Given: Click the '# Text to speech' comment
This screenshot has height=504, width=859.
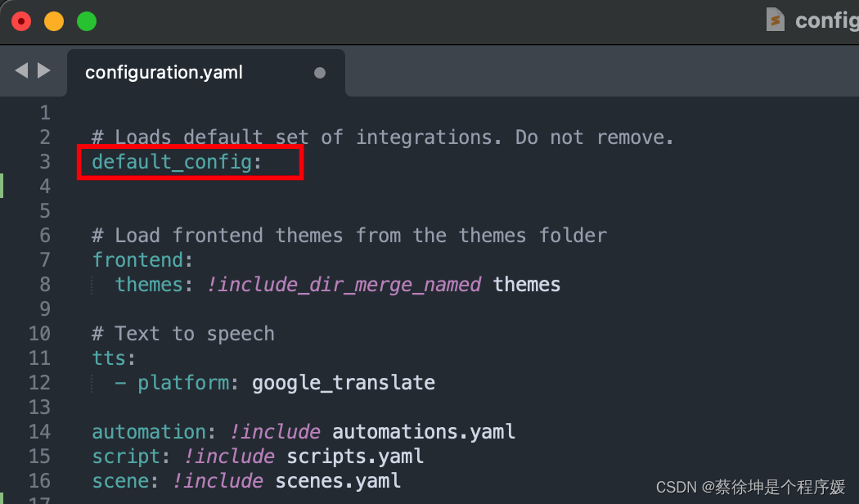Looking at the screenshot, I should pos(183,334).
